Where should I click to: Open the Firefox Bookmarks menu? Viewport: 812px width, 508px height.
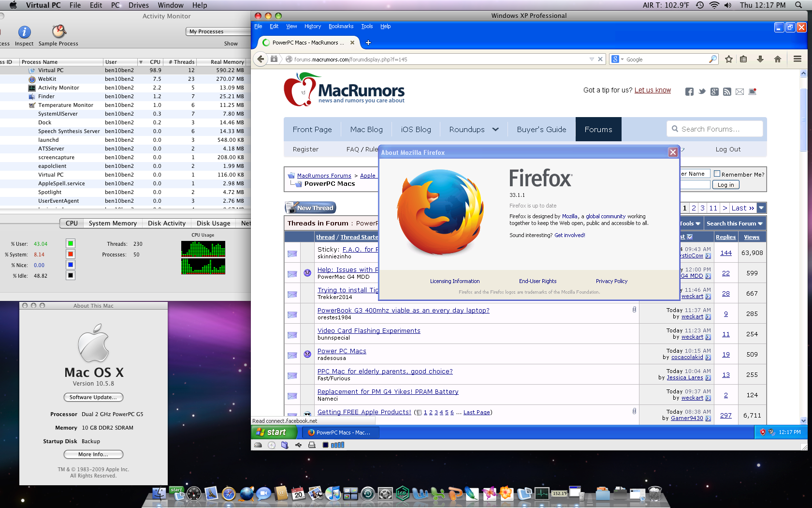(341, 26)
